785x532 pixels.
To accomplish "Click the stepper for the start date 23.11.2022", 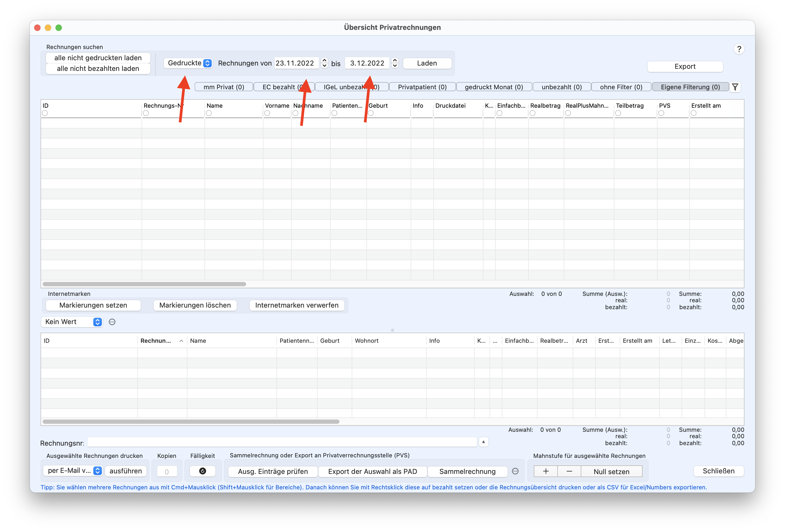I will pos(324,63).
